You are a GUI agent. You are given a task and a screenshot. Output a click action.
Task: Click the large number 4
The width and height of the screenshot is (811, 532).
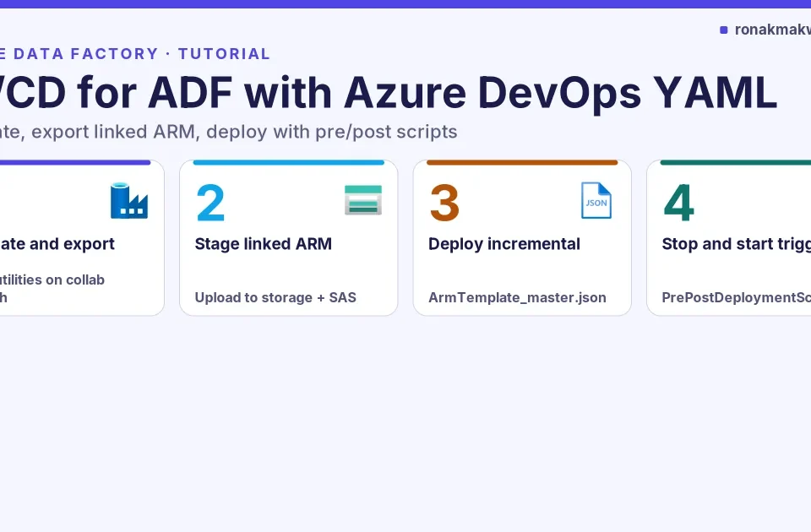point(678,203)
